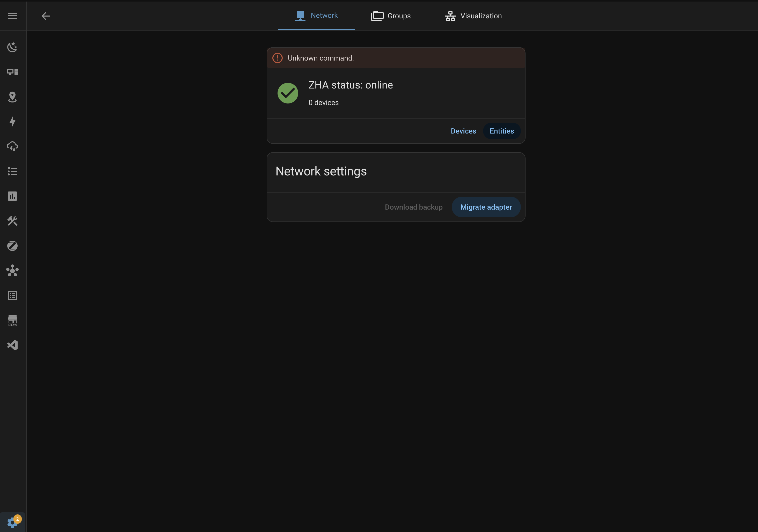758x532 pixels.
Task: Open Settings gear with notification badge
Action: tap(12, 522)
